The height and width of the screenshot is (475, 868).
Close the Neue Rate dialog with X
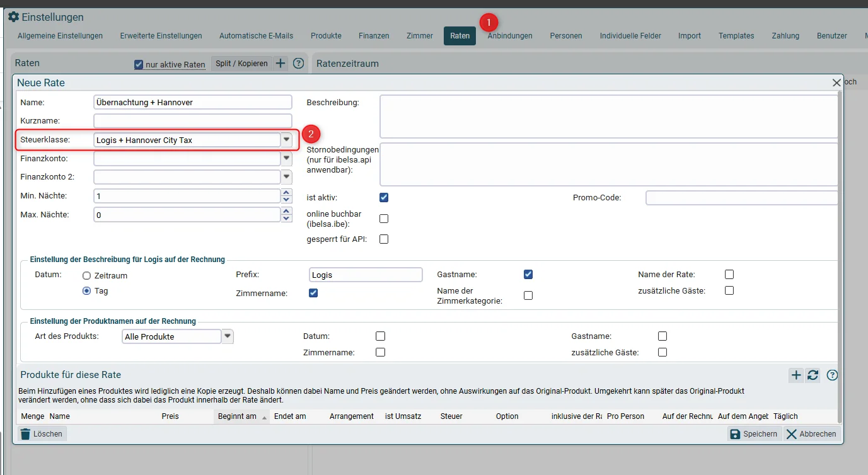pos(836,83)
